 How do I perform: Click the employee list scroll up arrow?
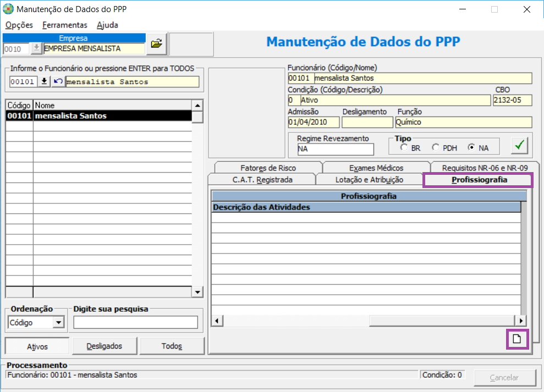tap(197, 106)
